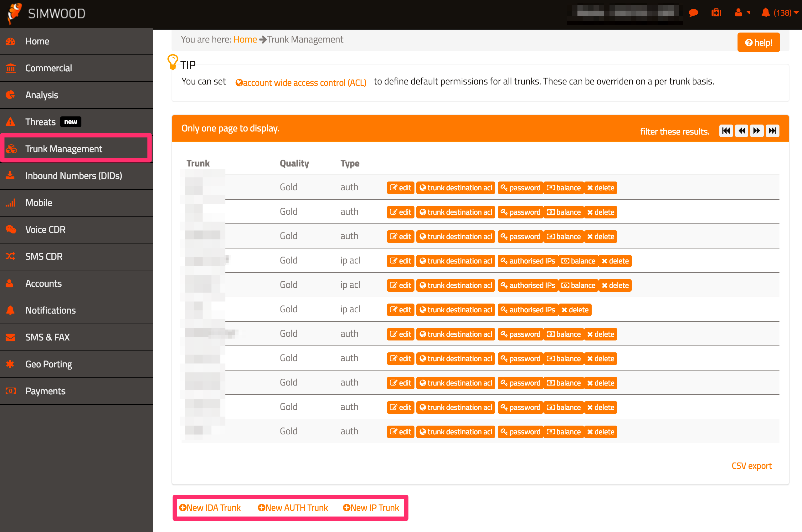Open authorised IPs for first ip acl trunk
Viewport: 802px width, 532px height.
pos(528,261)
